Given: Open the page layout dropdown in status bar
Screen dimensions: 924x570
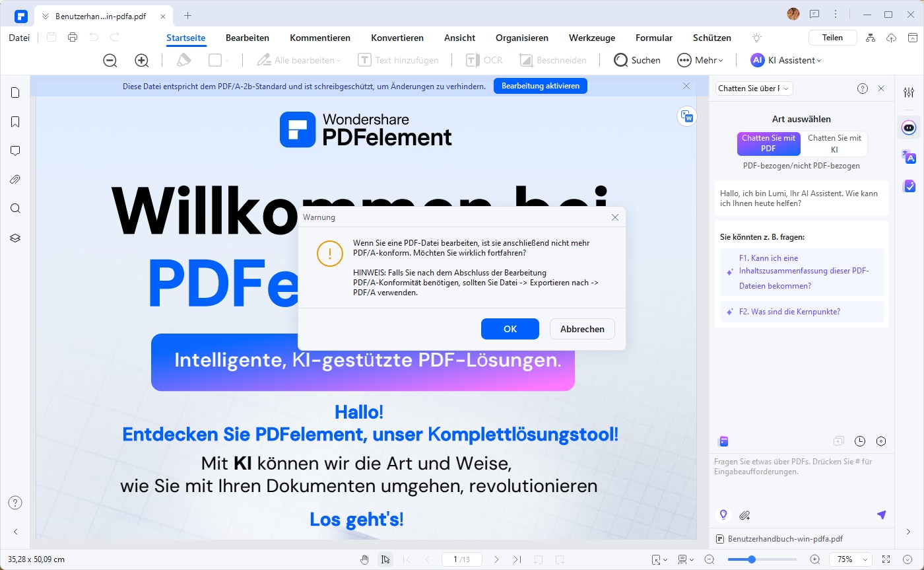Looking at the screenshot, I should point(686,559).
